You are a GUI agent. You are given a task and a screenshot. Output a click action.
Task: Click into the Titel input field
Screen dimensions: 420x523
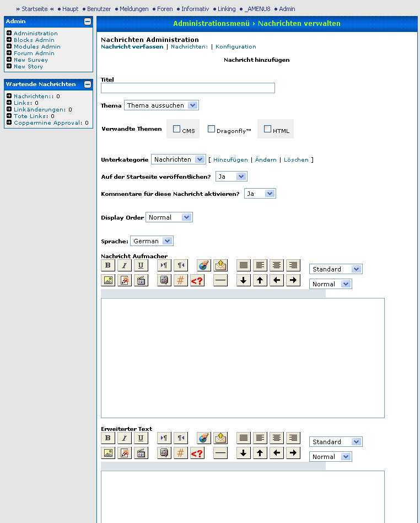tap(187, 88)
